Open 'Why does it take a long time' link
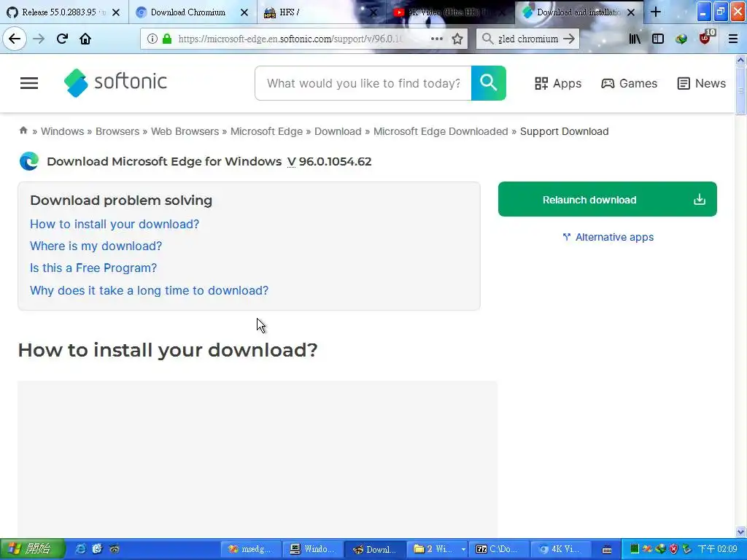Screen dimensions: 747x560 click(x=149, y=290)
